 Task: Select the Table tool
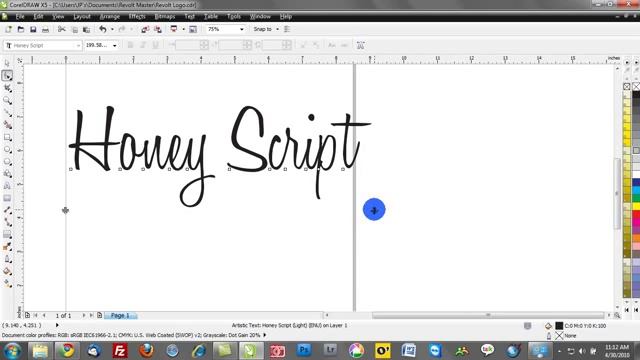(x=7, y=198)
